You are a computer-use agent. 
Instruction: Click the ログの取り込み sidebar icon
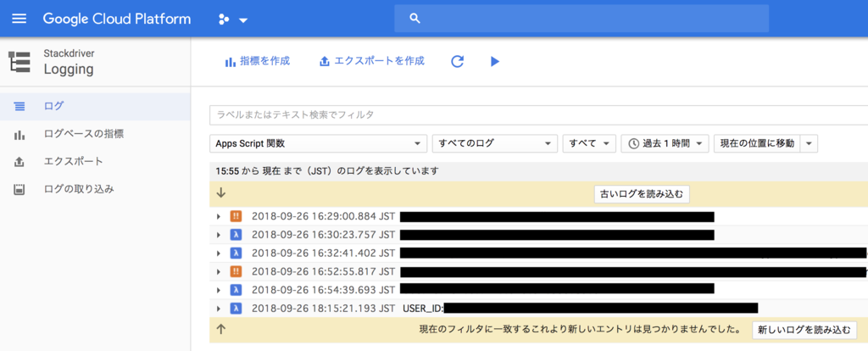pyautogui.click(x=19, y=189)
